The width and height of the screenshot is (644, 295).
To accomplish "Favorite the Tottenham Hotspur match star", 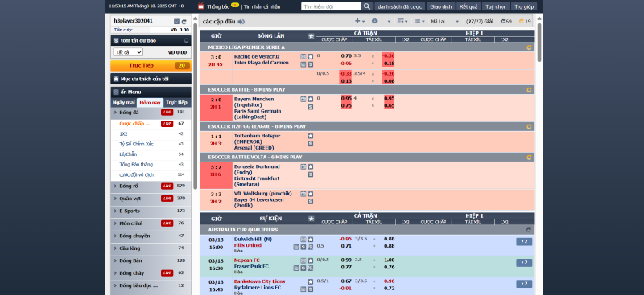I will click(311, 136).
